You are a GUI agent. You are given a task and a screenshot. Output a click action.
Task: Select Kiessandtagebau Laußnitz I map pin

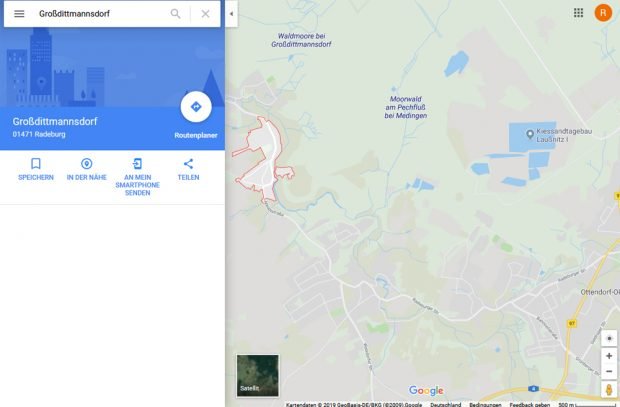coord(530,134)
